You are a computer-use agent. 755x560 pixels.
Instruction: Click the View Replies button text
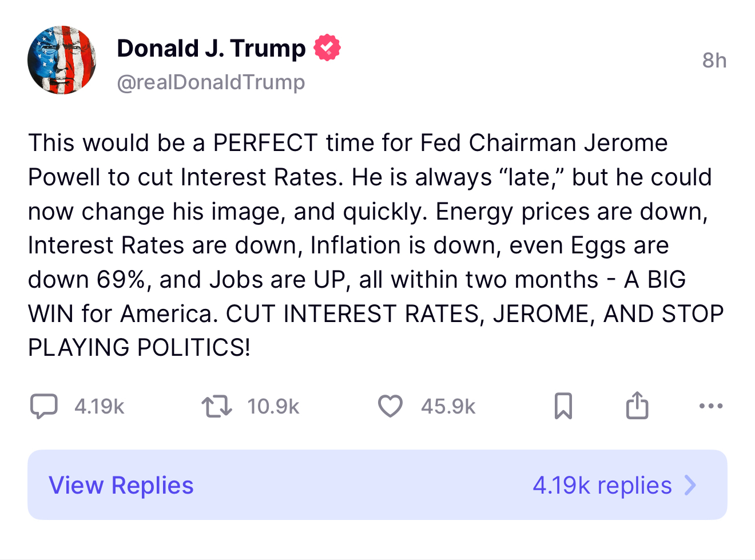pyautogui.click(x=121, y=485)
